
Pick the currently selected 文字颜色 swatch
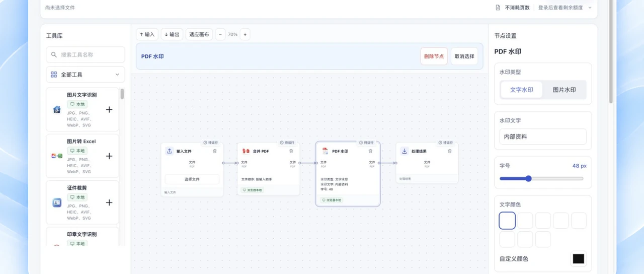point(507,221)
